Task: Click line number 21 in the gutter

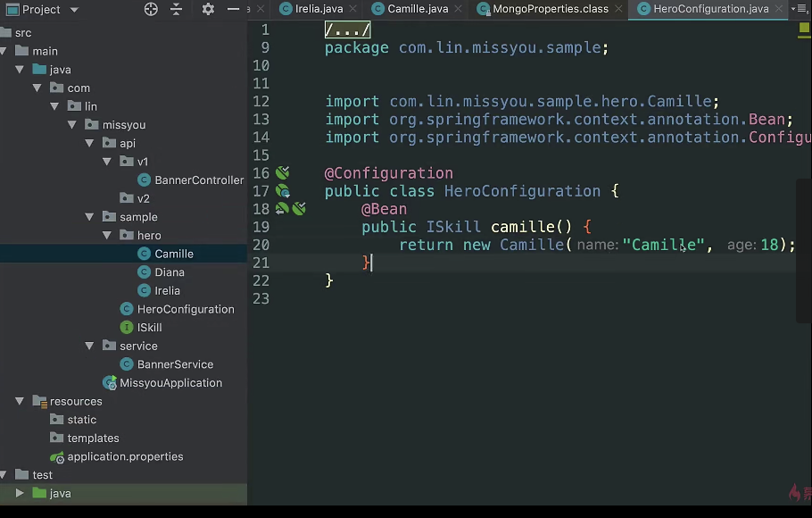Action: click(x=261, y=263)
